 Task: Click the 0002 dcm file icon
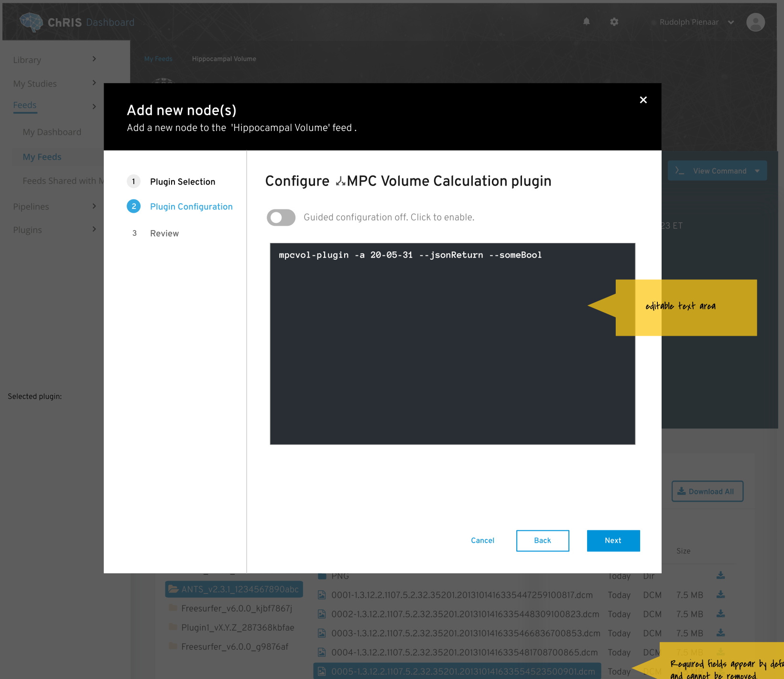[322, 614]
